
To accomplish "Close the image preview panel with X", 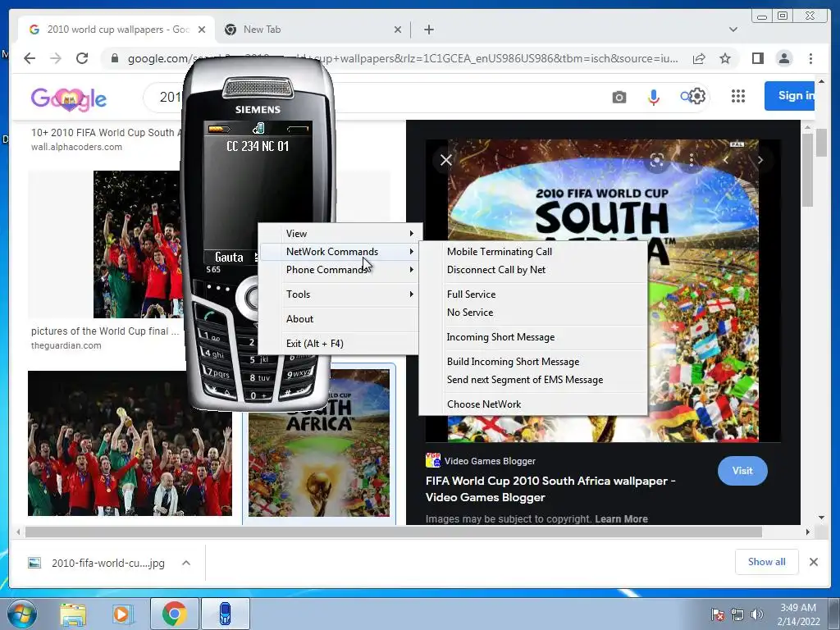I will [x=445, y=160].
